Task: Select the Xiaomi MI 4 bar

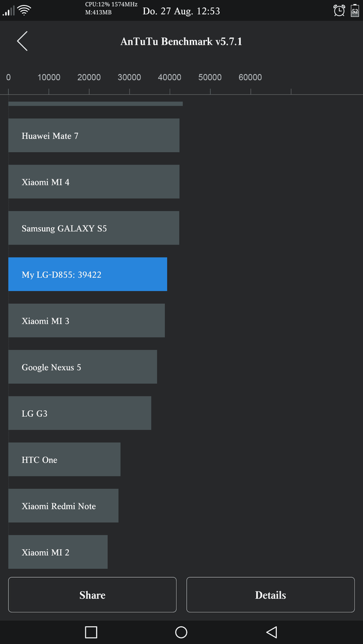Action: 94,181
